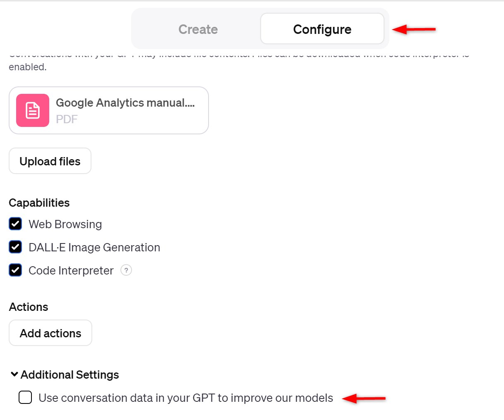Toggle the Code Interpreter checkbox off

click(15, 270)
